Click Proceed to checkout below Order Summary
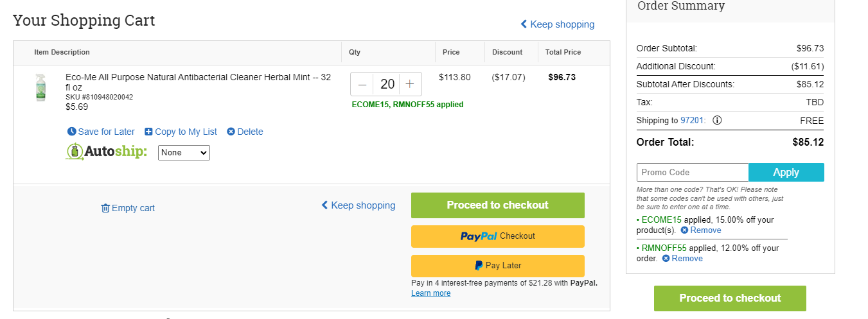The width and height of the screenshot is (868, 319). pos(730,298)
